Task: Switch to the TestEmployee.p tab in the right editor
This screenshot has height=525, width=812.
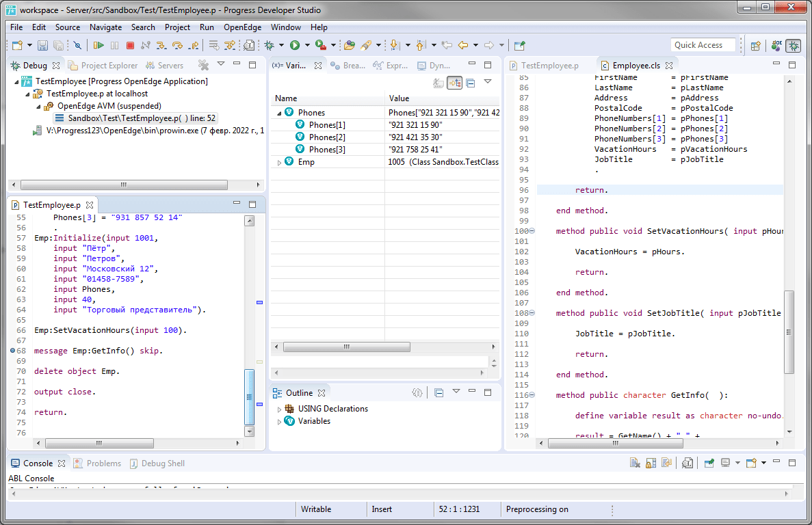Action: pos(544,66)
